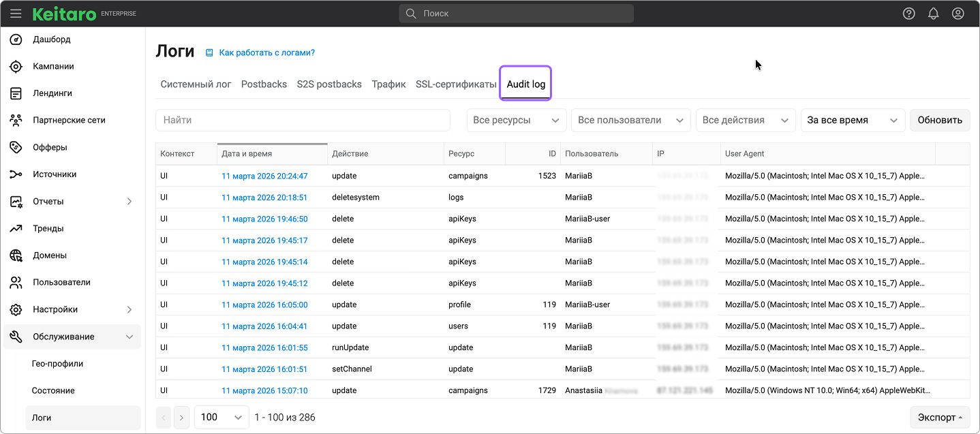This screenshot has height=434, width=980.
Task: Click the help question mark icon
Action: [x=908, y=14]
